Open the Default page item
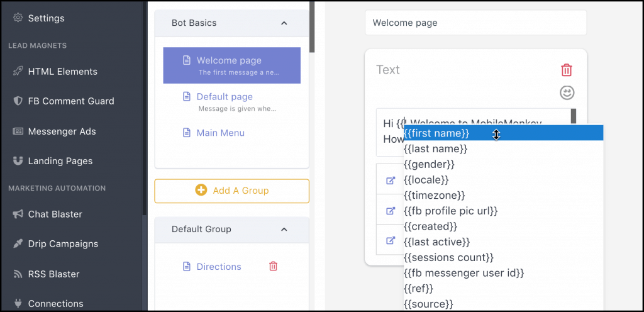Image resolution: width=644 pixels, height=312 pixels. coord(225,97)
